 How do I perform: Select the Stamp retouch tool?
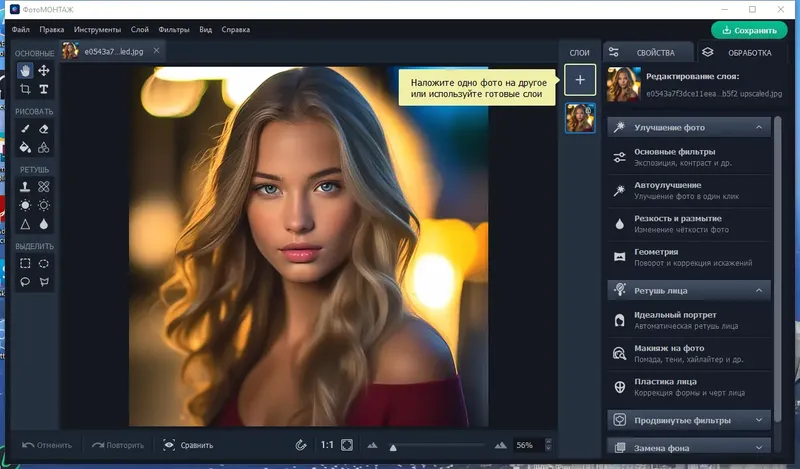pos(25,187)
